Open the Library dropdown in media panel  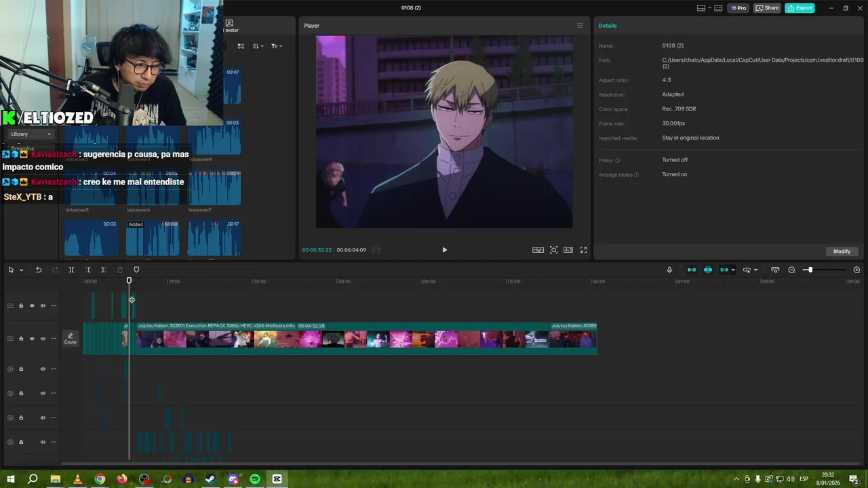[31, 134]
